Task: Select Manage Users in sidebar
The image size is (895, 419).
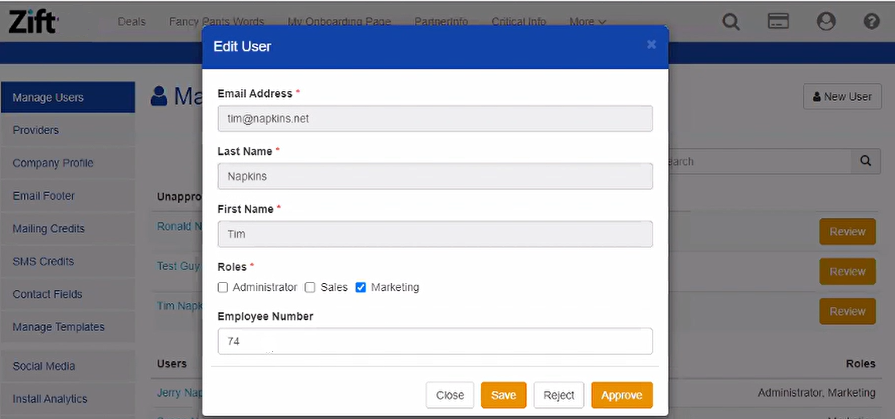Action: (67, 97)
